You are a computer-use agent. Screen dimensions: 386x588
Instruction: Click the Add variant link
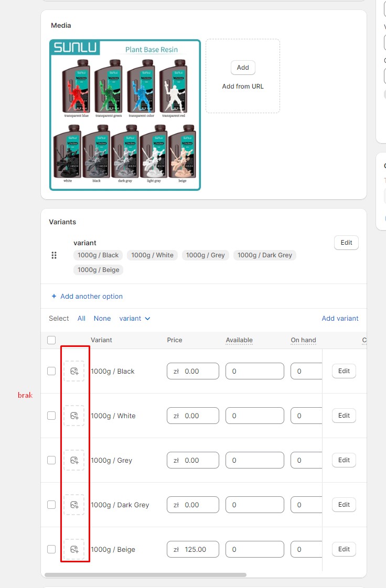click(x=340, y=318)
